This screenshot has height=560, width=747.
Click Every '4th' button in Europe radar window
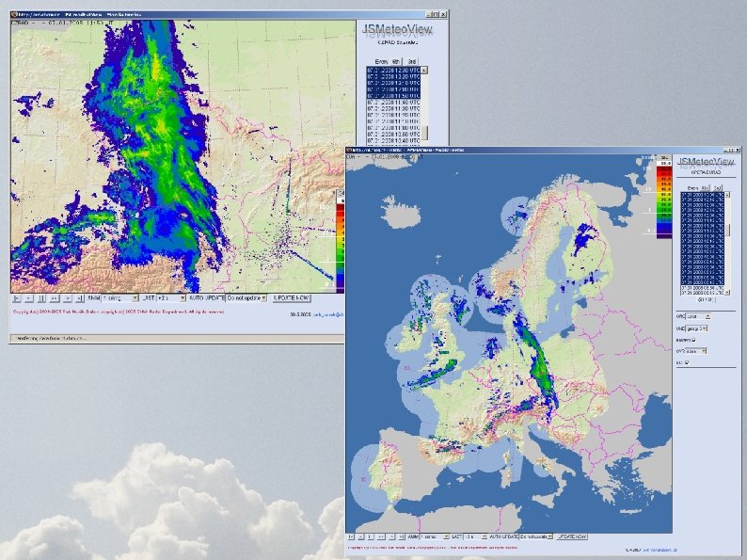pyautogui.click(x=705, y=188)
